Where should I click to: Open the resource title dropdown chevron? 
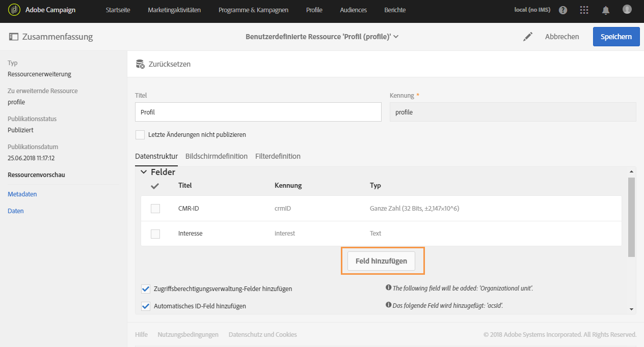[396, 37]
